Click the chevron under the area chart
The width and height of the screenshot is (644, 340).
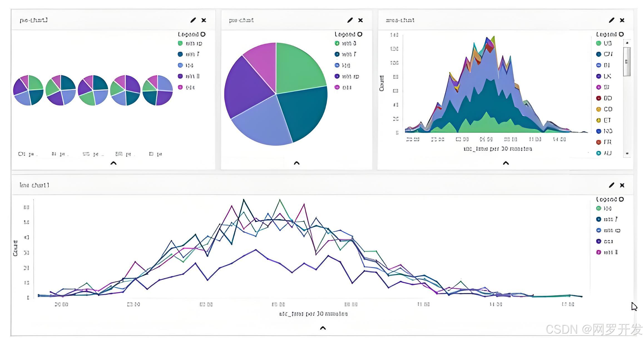[x=506, y=163]
